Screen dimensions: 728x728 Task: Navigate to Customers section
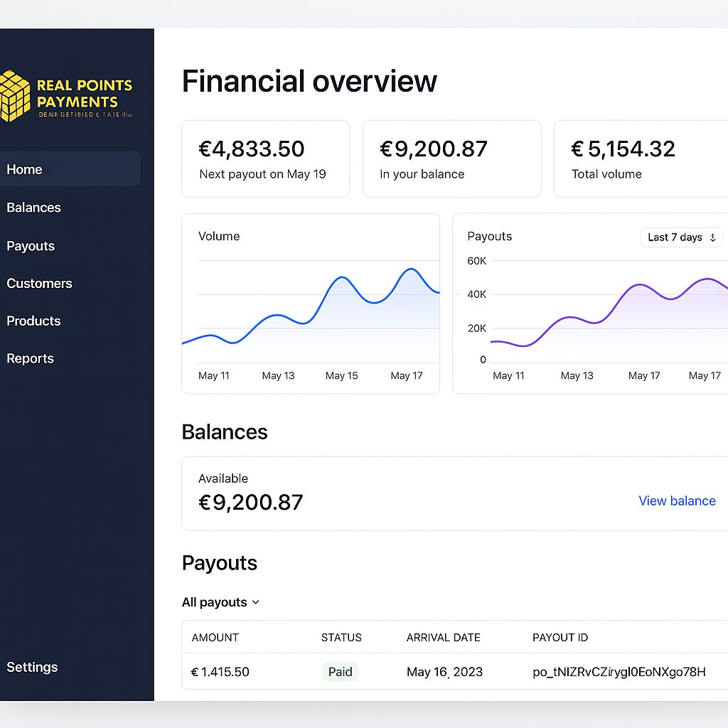tap(40, 283)
